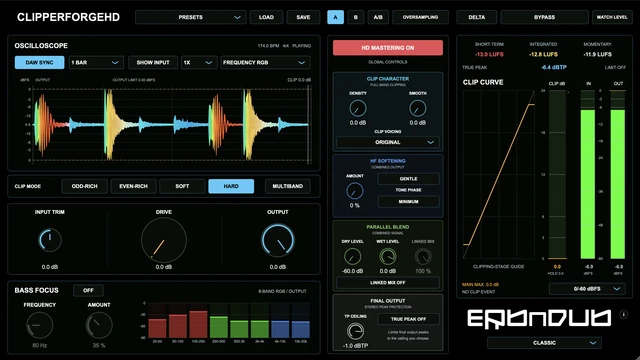Open the Clip Voicing Original dropdown
Screen dimensions: 640x360
click(388, 142)
